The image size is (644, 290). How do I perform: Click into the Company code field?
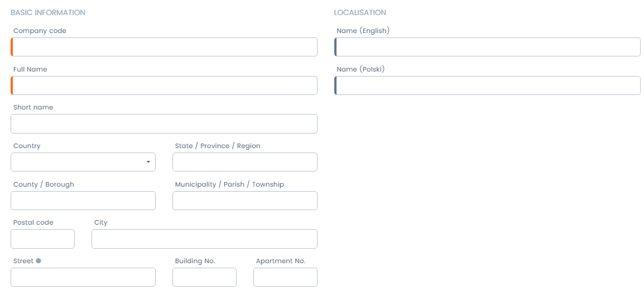click(164, 47)
